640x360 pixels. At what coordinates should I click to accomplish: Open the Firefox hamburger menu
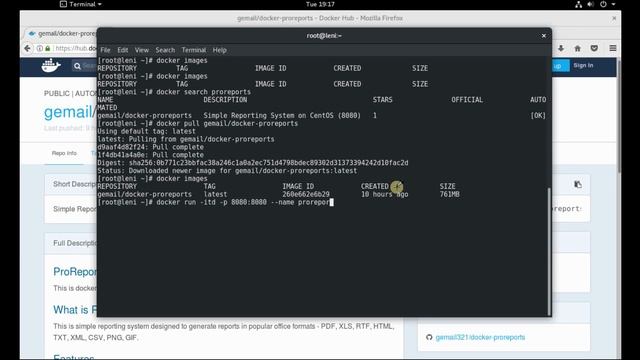point(613,48)
